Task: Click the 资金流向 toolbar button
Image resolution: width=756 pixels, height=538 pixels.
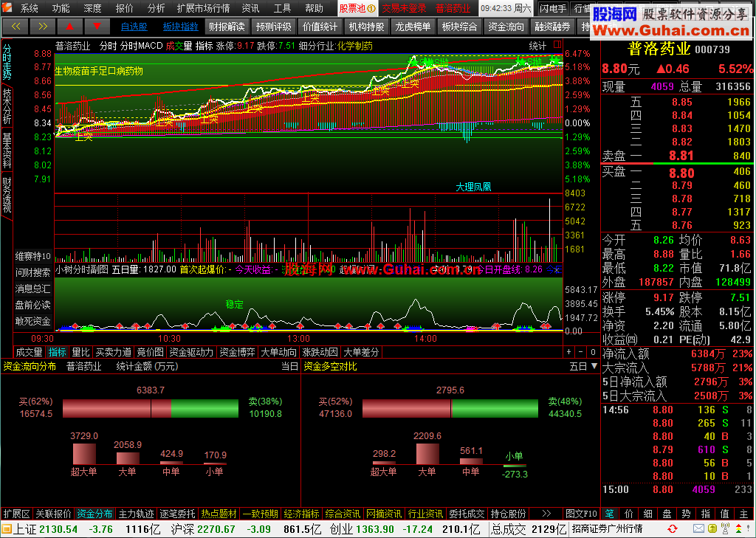Action: coord(506,27)
